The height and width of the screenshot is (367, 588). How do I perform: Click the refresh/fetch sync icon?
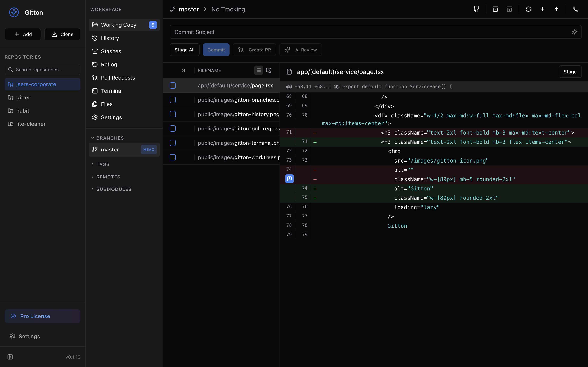(528, 9)
